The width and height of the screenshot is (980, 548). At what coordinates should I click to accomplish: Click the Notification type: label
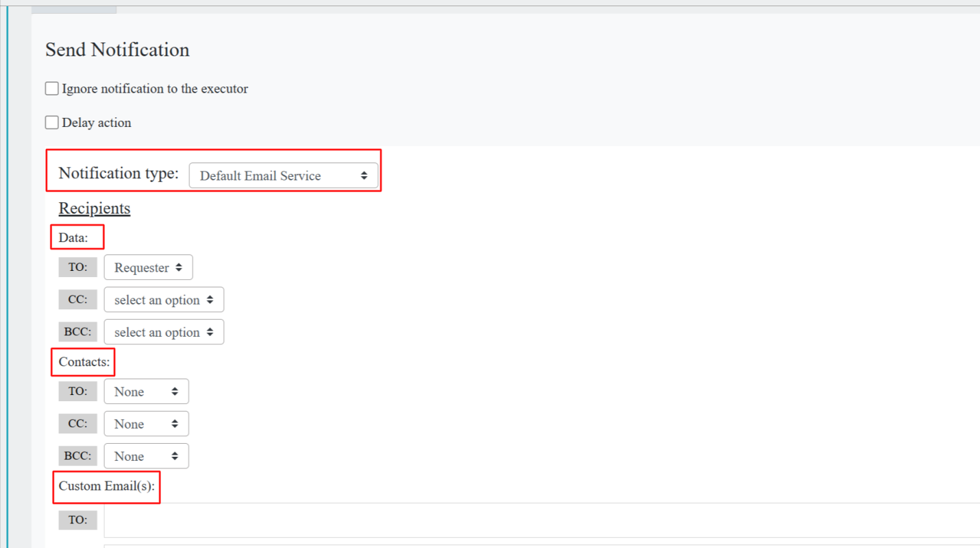[x=119, y=173]
